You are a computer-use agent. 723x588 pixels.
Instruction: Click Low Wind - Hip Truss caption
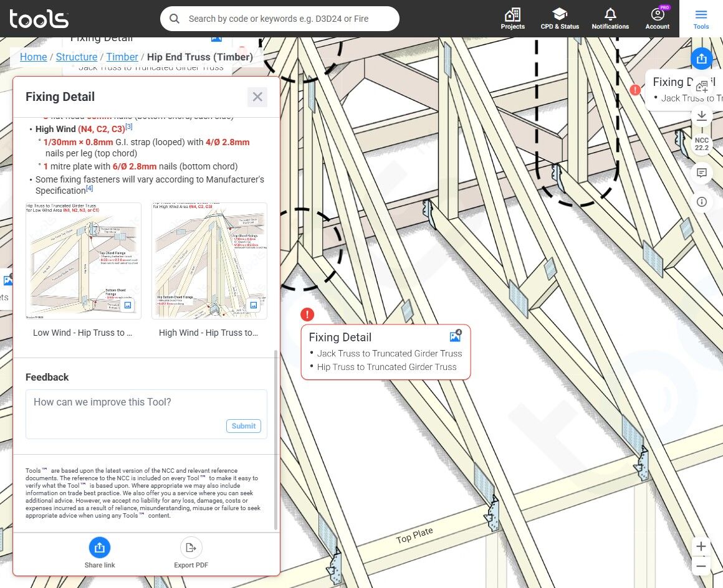(82, 333)
